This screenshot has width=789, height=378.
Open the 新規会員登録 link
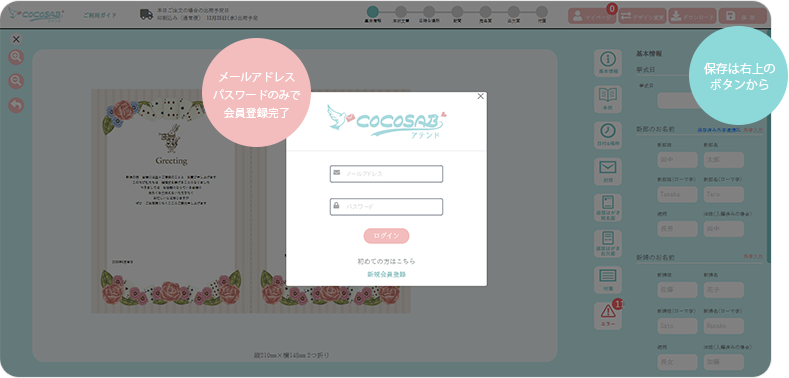(x=386, y=274)
